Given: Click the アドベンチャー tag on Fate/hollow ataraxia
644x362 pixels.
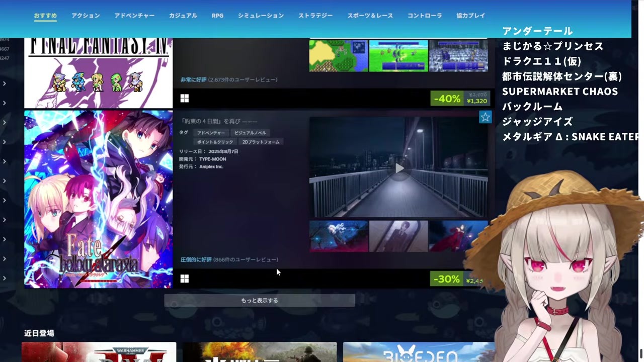Looking at the screenshot, I should (211, 133).
